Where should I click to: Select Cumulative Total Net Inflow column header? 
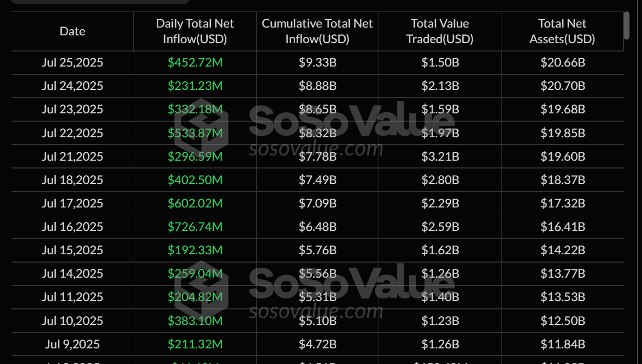(318, 31)
